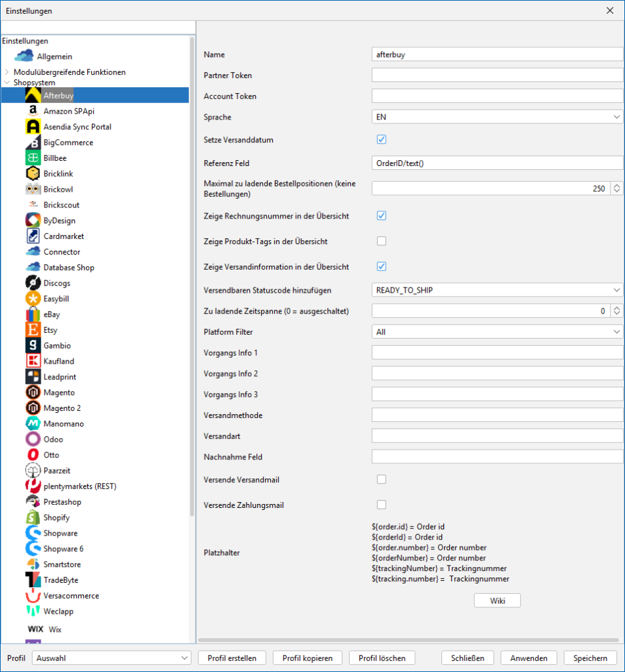Image resolution: width=625 pixels, height=672 pixels.
Task: Open the Platform Filter dropdown
Action: (x=496, y=332)
